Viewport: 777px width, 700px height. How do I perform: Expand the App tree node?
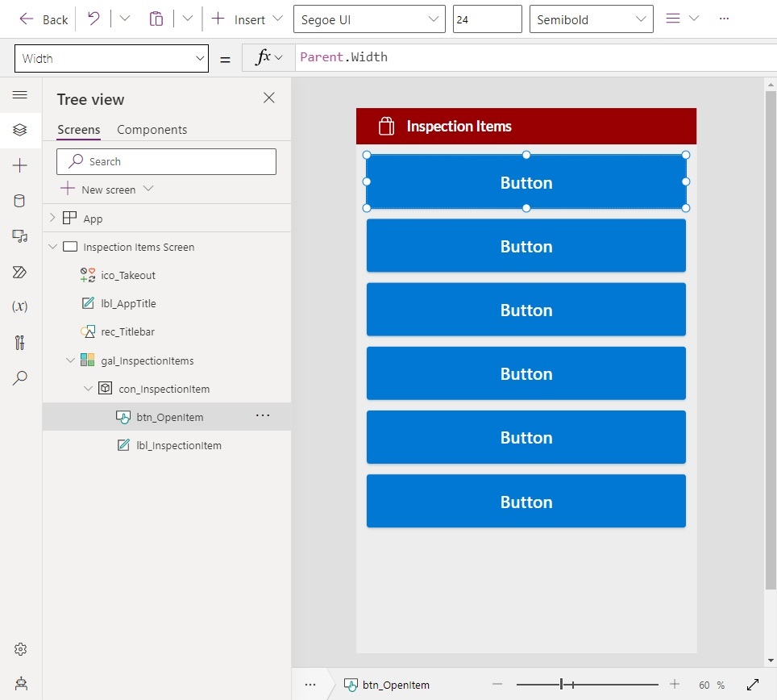pos(52,218)
